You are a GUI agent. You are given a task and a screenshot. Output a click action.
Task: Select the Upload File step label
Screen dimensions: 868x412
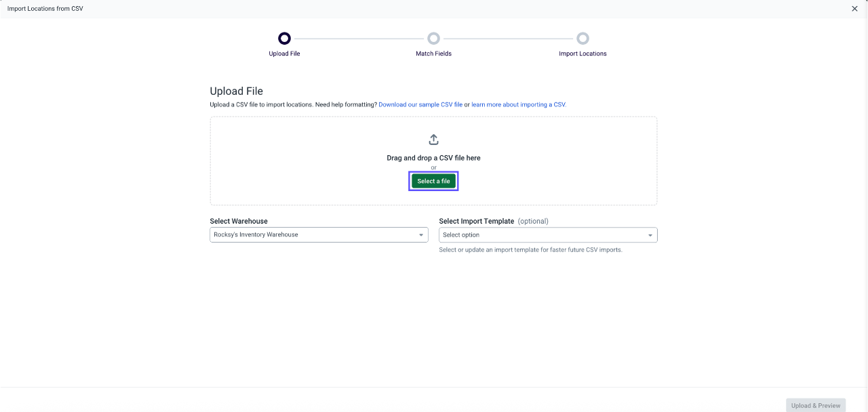click(284, 54)
